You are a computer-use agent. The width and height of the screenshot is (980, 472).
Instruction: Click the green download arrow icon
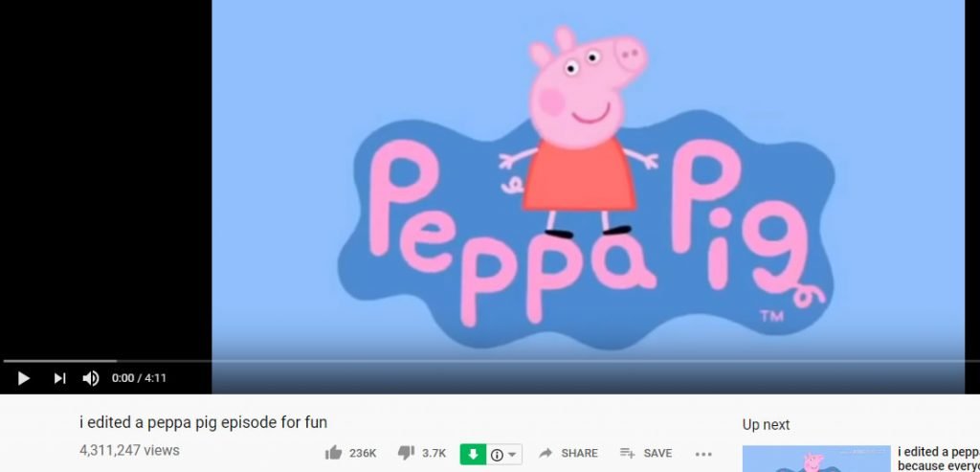pyautogui.click(x=473, y=454)
